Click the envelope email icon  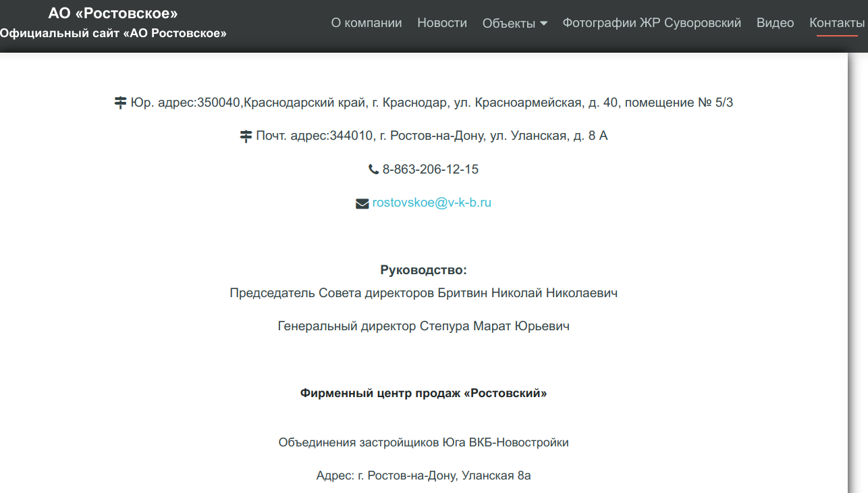coord(362,203)
